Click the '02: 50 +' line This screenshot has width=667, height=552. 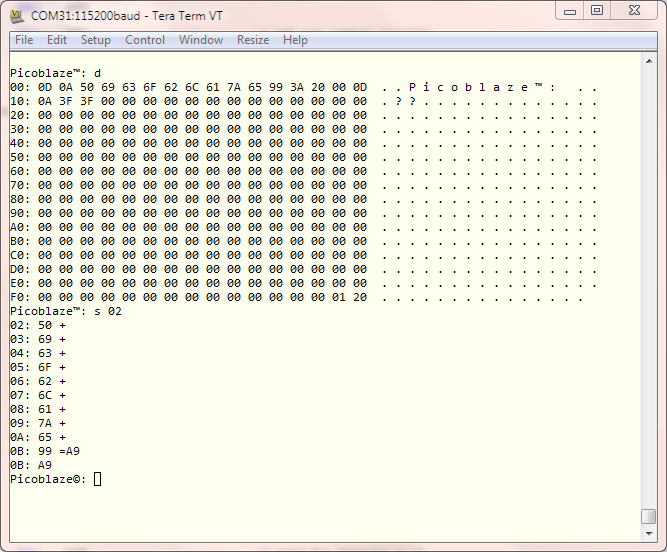(x=38, y=325)
